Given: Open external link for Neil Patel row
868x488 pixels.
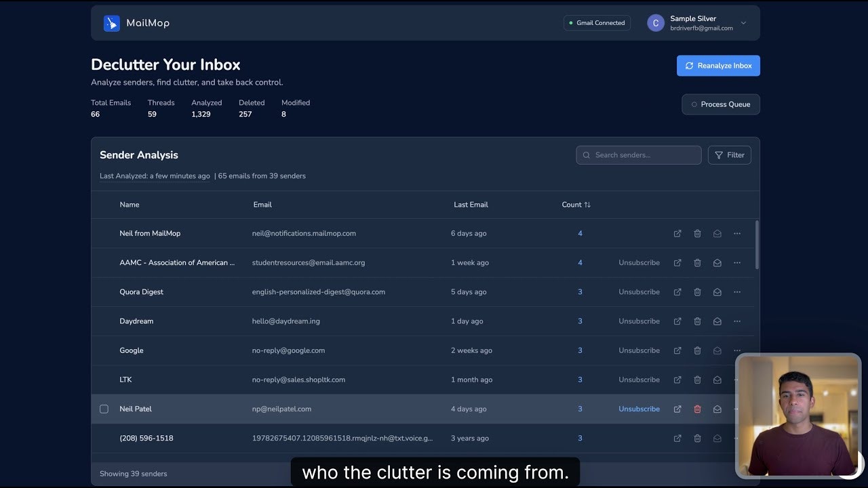Looking at the screenshot, I should tap(677, 409).
